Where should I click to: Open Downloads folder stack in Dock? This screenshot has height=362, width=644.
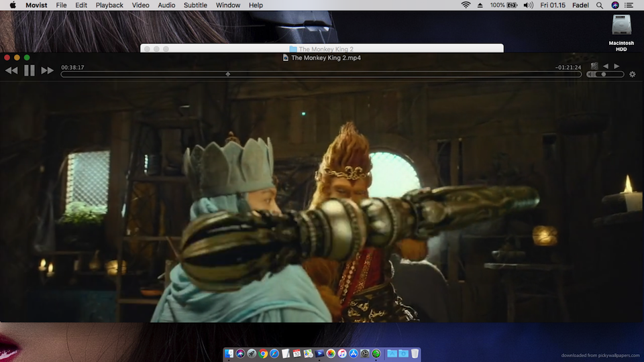[403, 353]
